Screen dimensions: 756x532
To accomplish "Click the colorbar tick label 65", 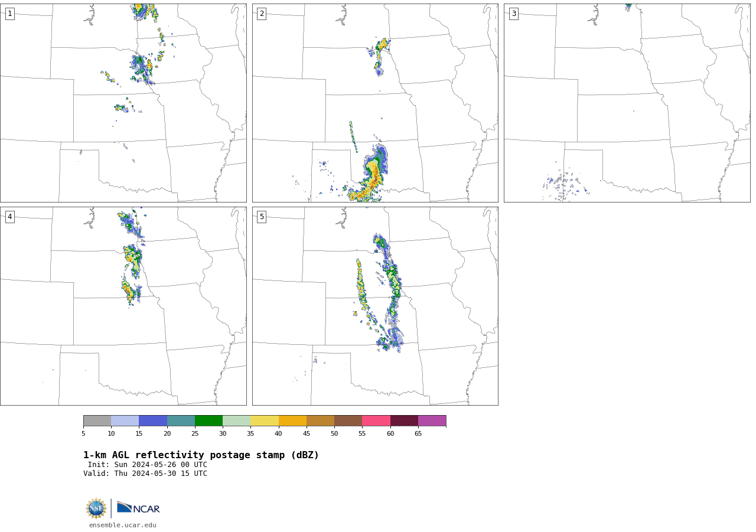I will 418,434.
